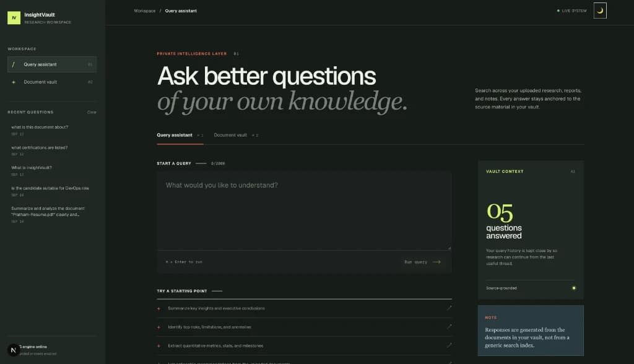Click the plus icon beside Summarize key insights
The image size is (634, 364).
(x=159, y=308)
